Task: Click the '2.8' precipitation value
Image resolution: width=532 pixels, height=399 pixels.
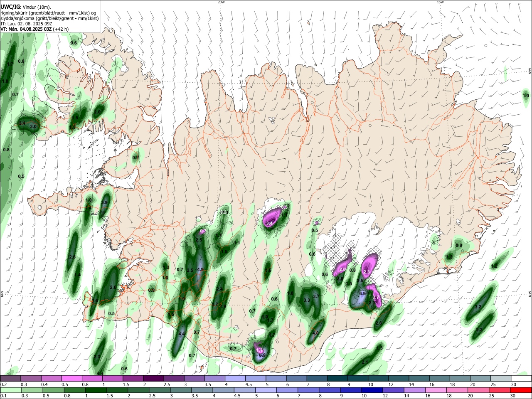Action: (340, 278)
